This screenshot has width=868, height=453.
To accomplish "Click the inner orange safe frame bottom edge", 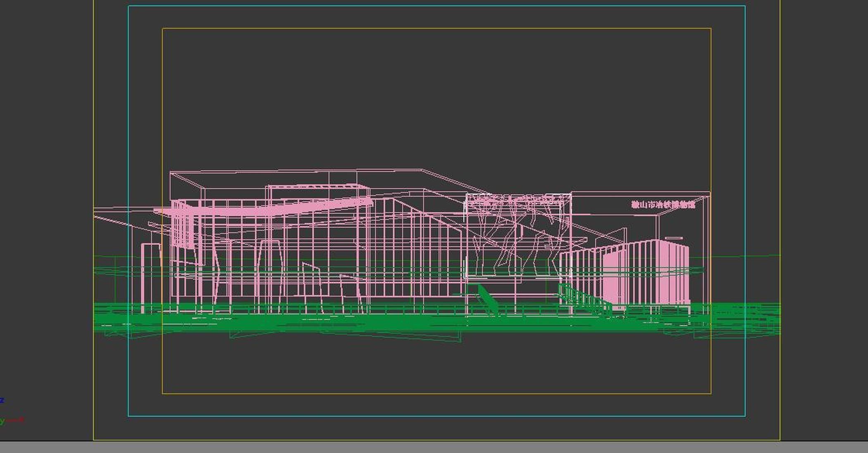I will coord(436,393).
